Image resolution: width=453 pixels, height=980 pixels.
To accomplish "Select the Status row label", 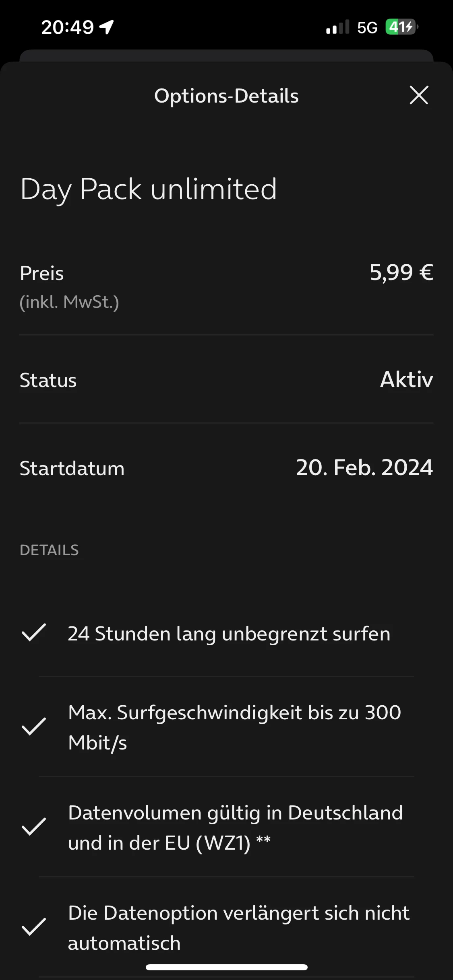I will pos(48,380).
